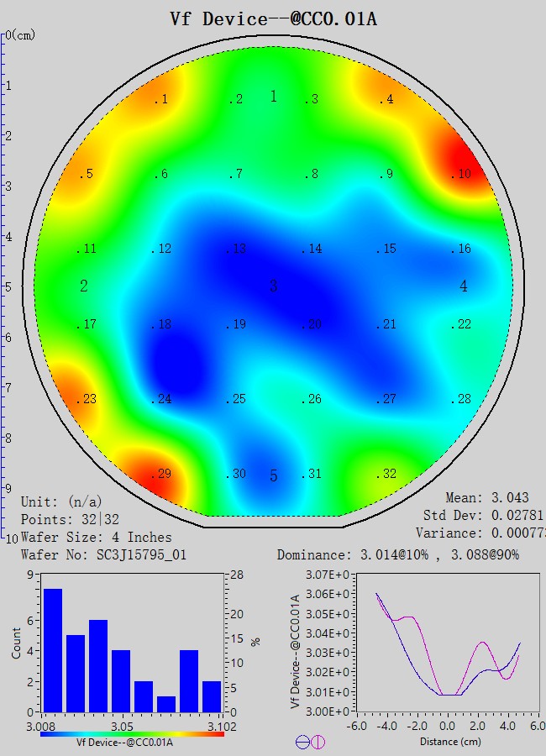This screenshot has width=546, height=756.
Task: Select measurement point 1 on wafer map
Action: tap(160, 100)
